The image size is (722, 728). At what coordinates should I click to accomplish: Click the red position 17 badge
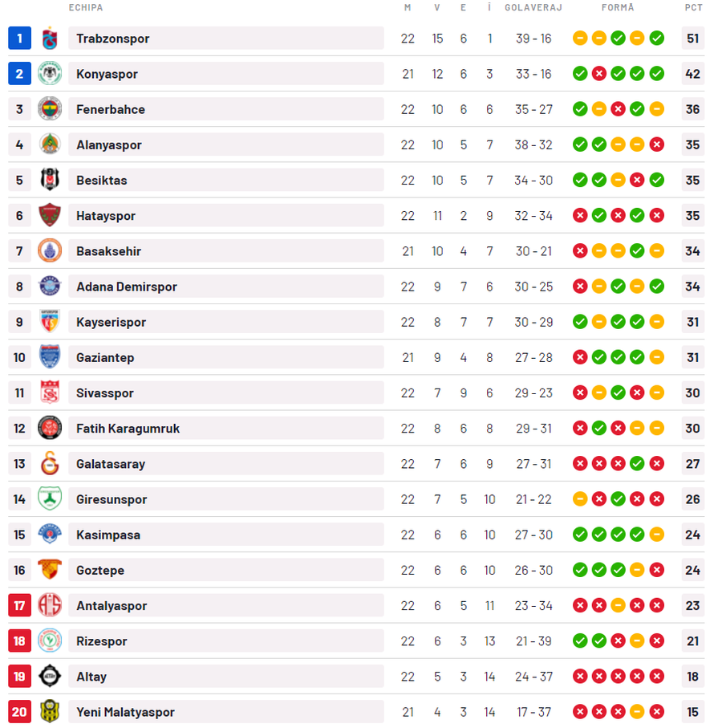(x=19, y=605)
